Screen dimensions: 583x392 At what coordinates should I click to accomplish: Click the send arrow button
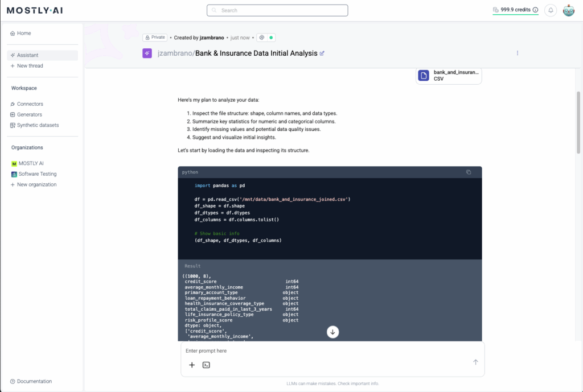coord(475,362)
